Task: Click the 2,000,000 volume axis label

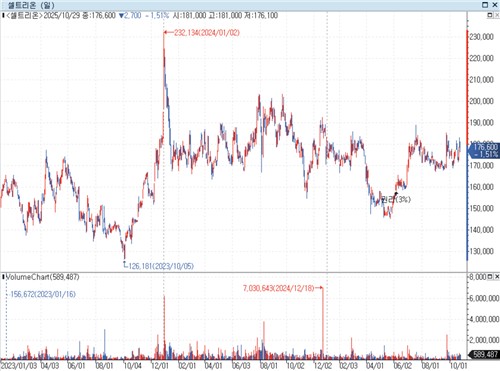Action: click(x=484, y=340)
